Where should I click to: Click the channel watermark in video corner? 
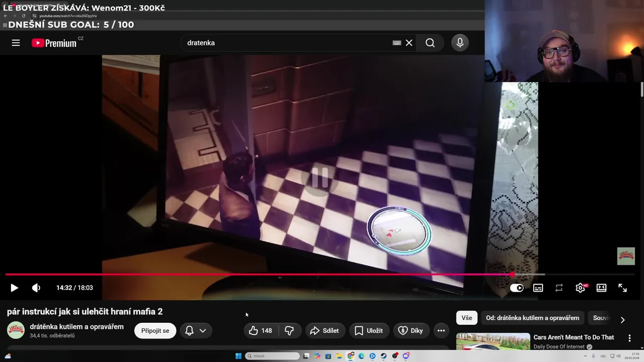pyautogui.click(x=626, y=256)
